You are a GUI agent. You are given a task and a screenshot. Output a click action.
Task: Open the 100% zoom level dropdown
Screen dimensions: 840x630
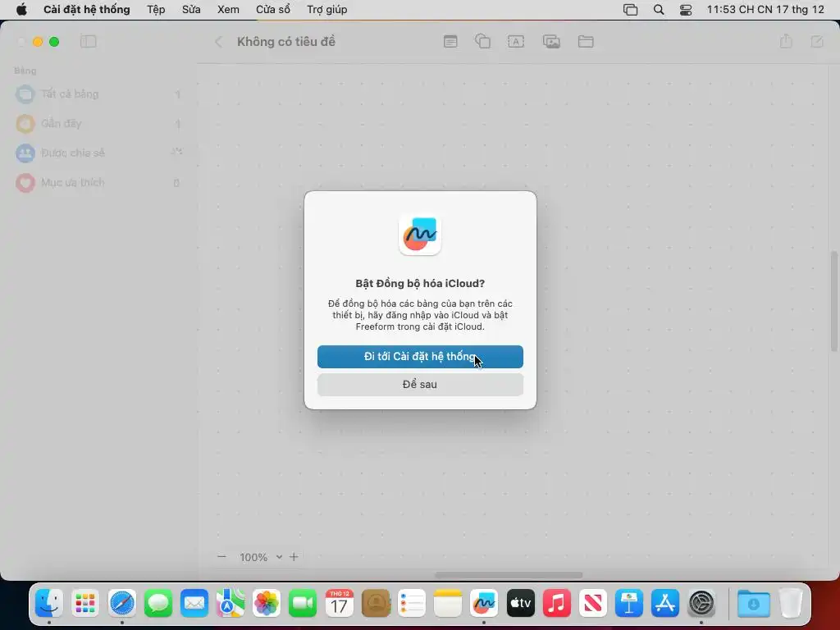[x=261, y=557]
